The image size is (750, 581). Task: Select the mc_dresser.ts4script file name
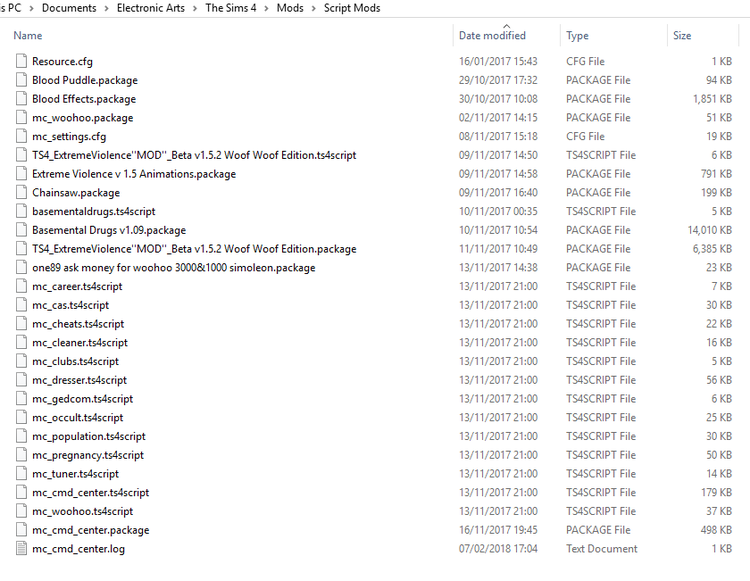tap(79, 380)
